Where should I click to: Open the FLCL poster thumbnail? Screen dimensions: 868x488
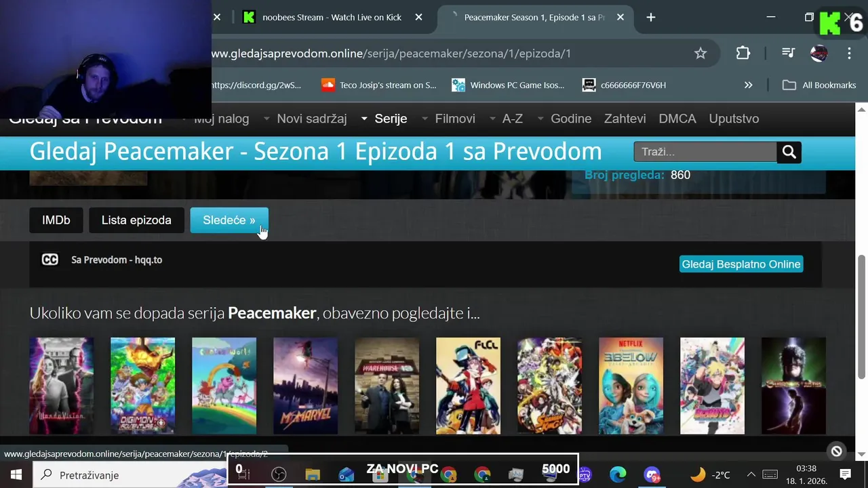pyautogui.click(x=468, y=386)
